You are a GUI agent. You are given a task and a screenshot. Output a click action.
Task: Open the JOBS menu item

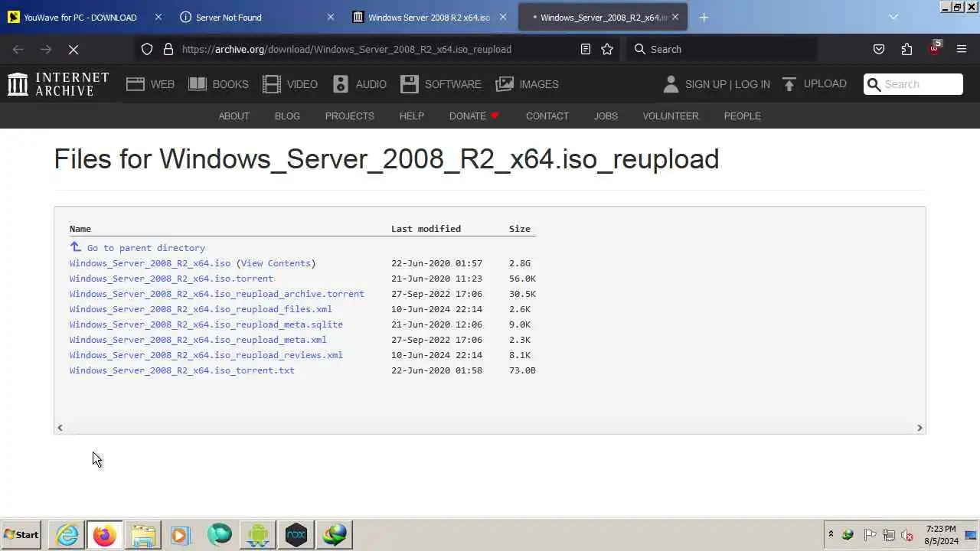pyautogui.click(x=606, y=116)
